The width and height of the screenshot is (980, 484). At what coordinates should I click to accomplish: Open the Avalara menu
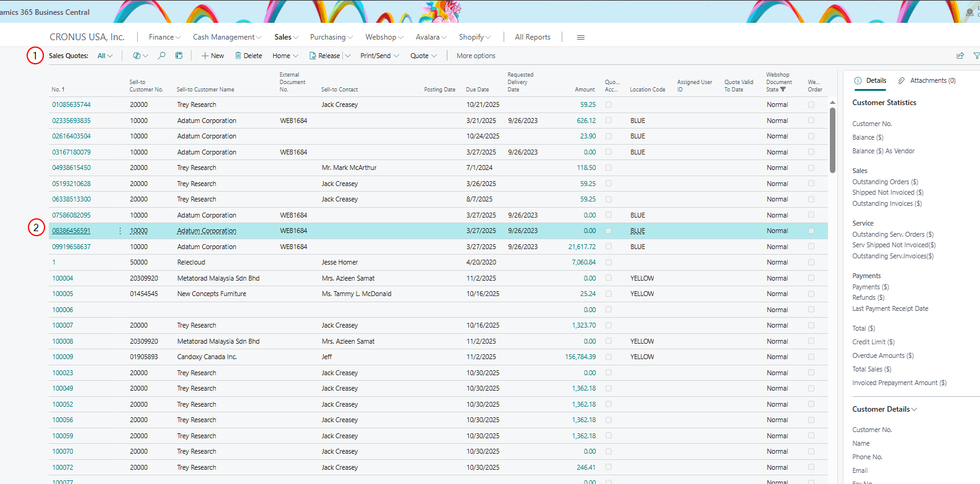click(x=431, y=37)
